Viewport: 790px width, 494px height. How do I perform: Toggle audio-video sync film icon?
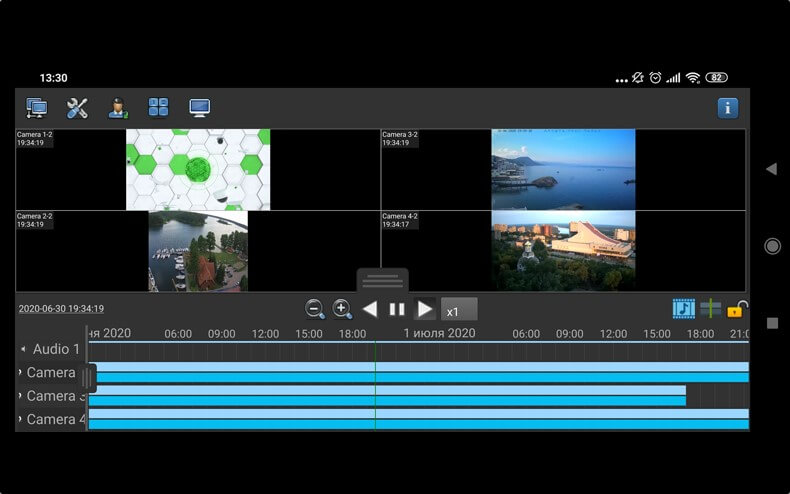point(684,309)
